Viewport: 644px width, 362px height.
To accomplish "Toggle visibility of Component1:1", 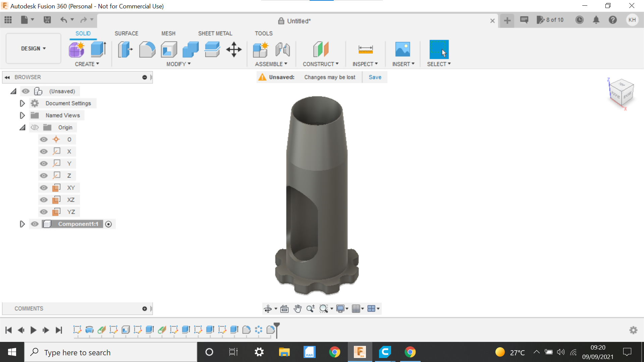I will click(35, 224).
